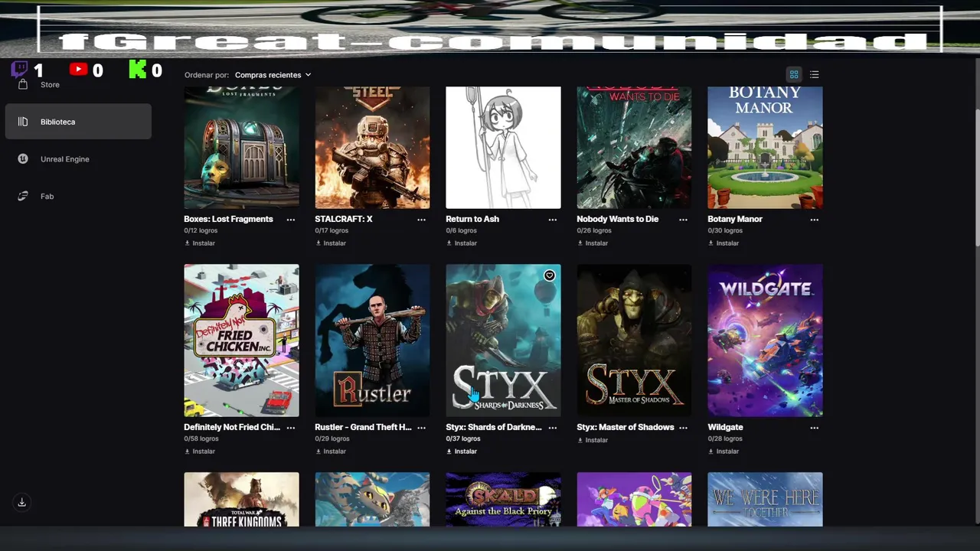Open Wildgate cover art

[765, 341]
